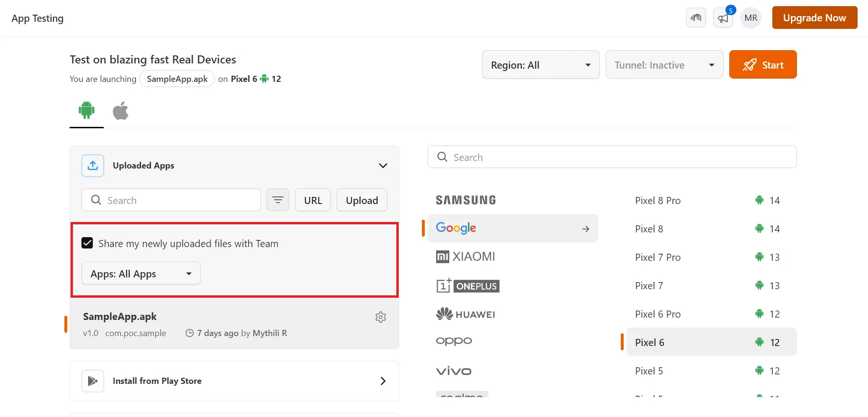Select the Samsung brand logo
The height and width of the screenshot is (417, 868).
click(x=466, y=200)
